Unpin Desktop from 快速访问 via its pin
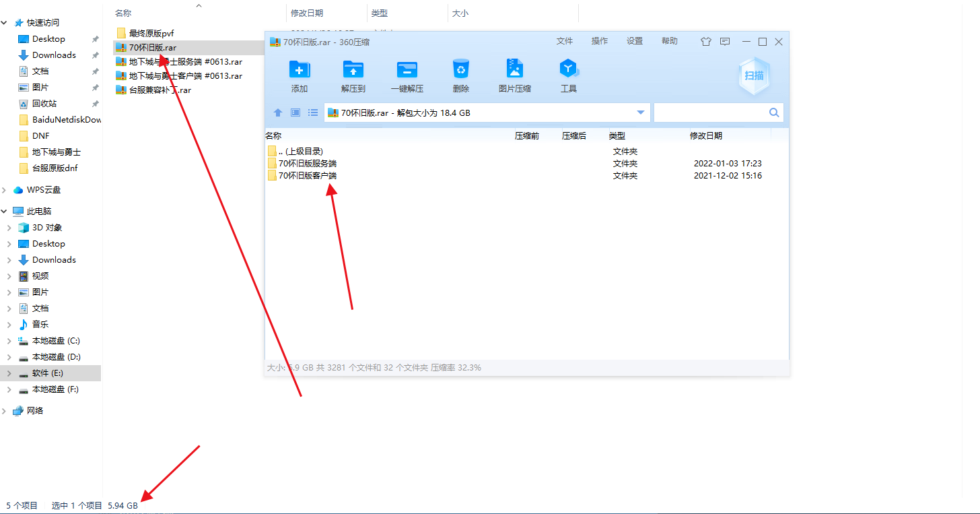Image resolution: width=980 pixels, height=514 pixels. click(x=96, y=38)
